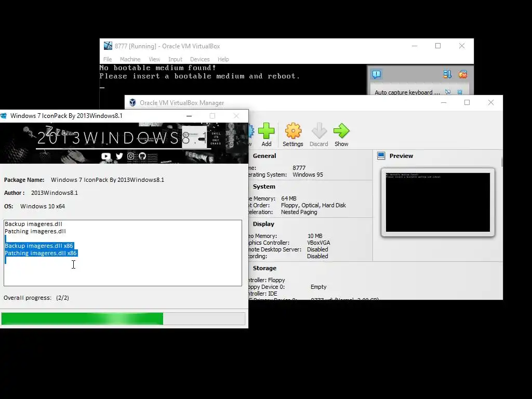
Task: Click the 'Patching imageres.dll' log line
Action: tap(35, 231)
